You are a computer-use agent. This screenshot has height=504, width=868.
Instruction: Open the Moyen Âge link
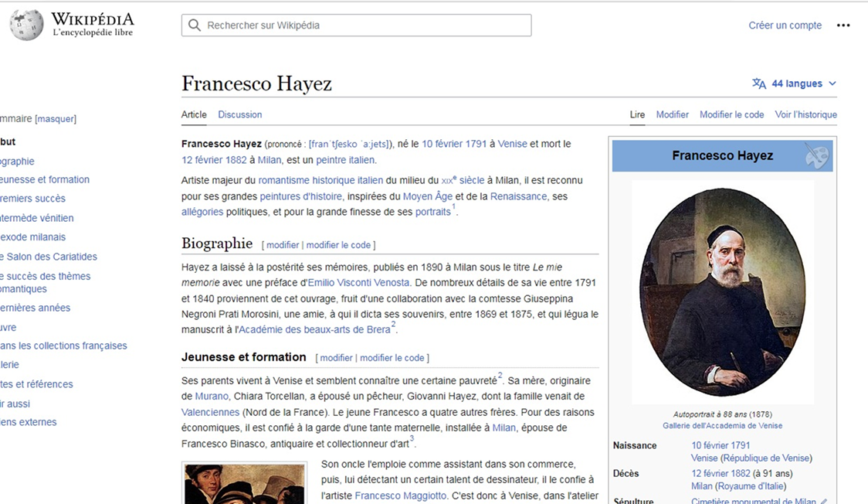click(427, 196)
